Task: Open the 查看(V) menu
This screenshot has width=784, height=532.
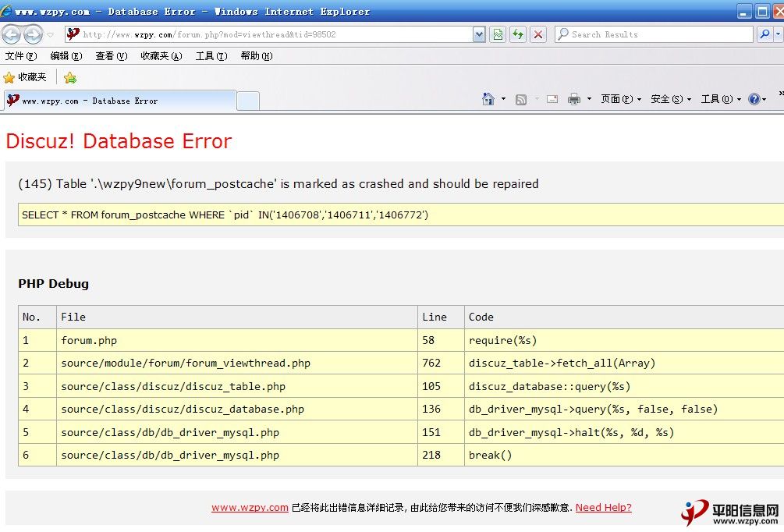Action: coord(111,56)
